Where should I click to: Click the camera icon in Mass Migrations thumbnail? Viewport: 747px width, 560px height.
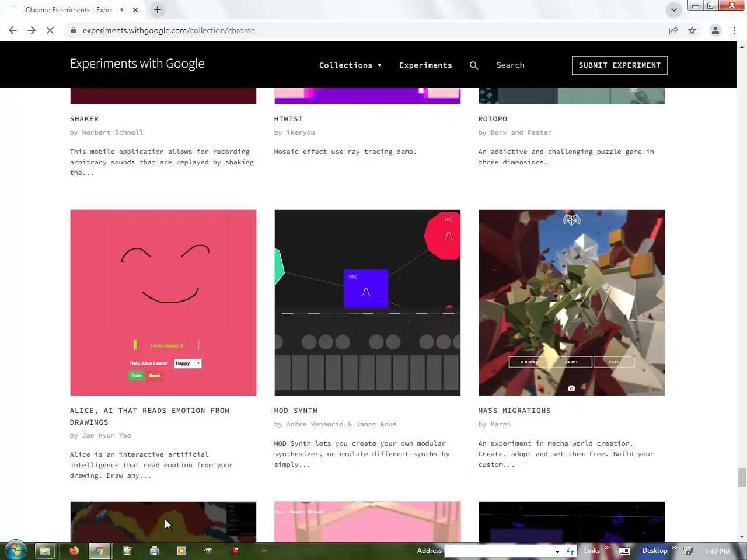pos(571,388)
